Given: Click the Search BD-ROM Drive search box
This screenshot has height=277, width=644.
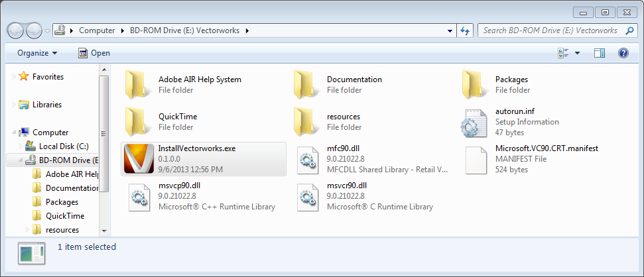Looking at the screenshot, I should [550, 30].
